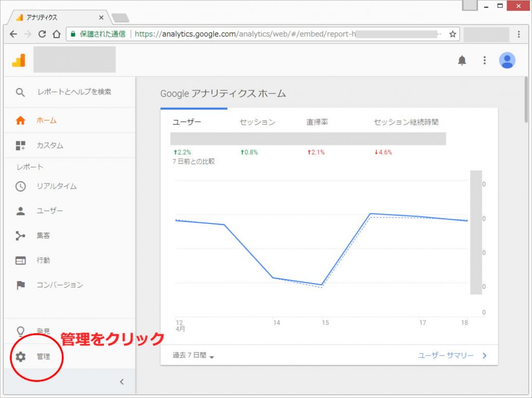Open the Chrome three-dot menu
532x398 pixels.
(x=519, y=34)
